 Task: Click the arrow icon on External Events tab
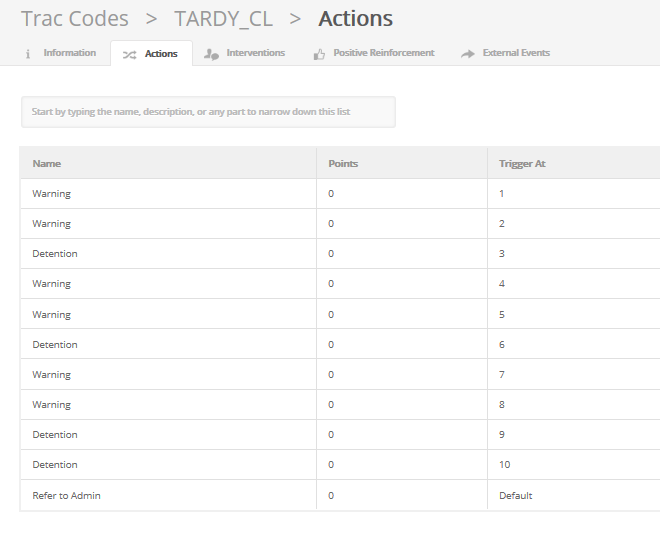[x=467, y=54]
